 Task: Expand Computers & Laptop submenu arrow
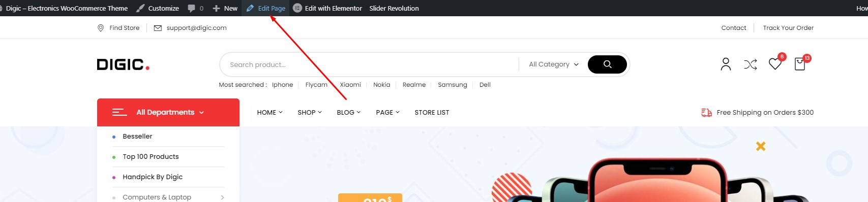click(x=222, y=197)
